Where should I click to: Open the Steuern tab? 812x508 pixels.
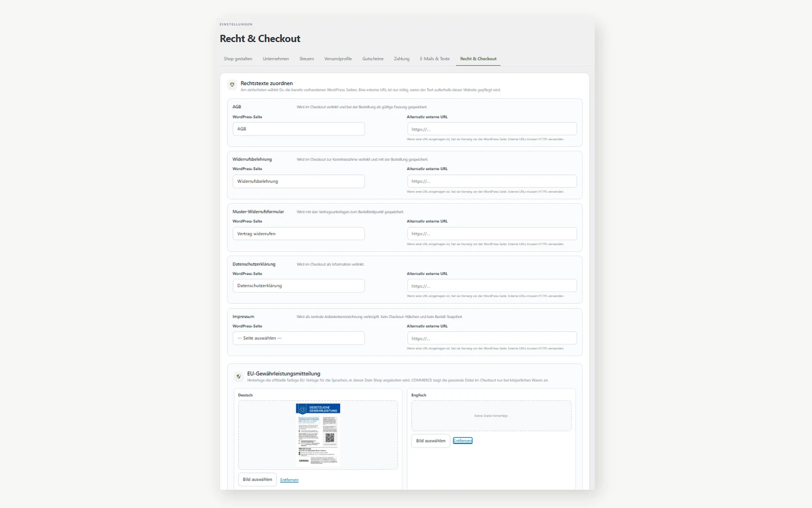click(x=307, y=59)
